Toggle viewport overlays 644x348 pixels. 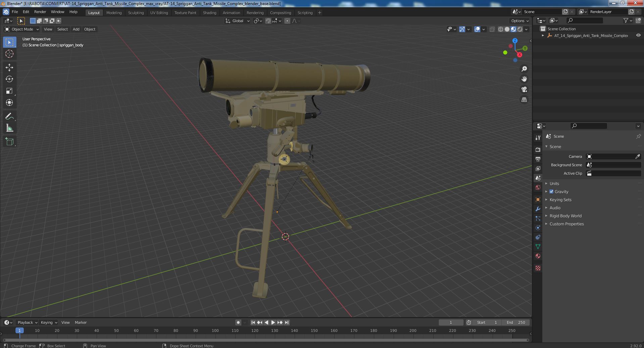(x=477, y=29)
